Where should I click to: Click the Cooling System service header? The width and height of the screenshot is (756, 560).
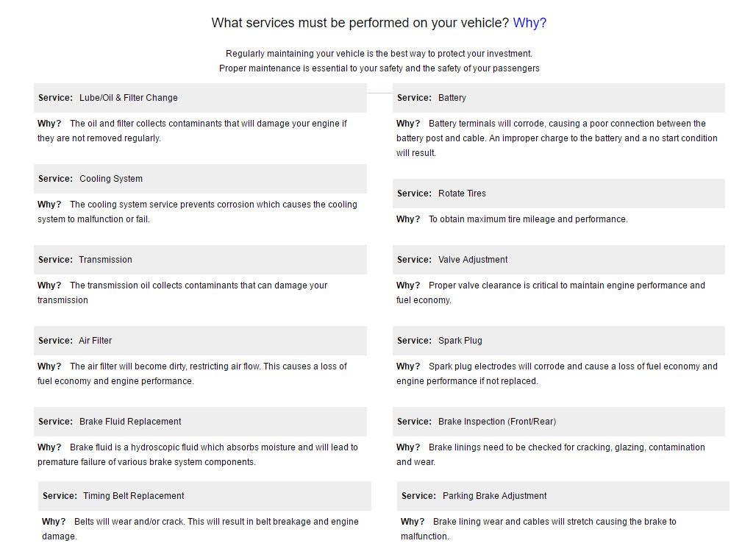[200, 179]
